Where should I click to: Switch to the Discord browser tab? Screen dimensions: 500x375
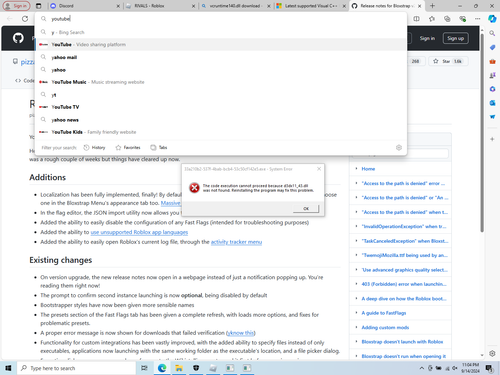[x=85, y=6]
